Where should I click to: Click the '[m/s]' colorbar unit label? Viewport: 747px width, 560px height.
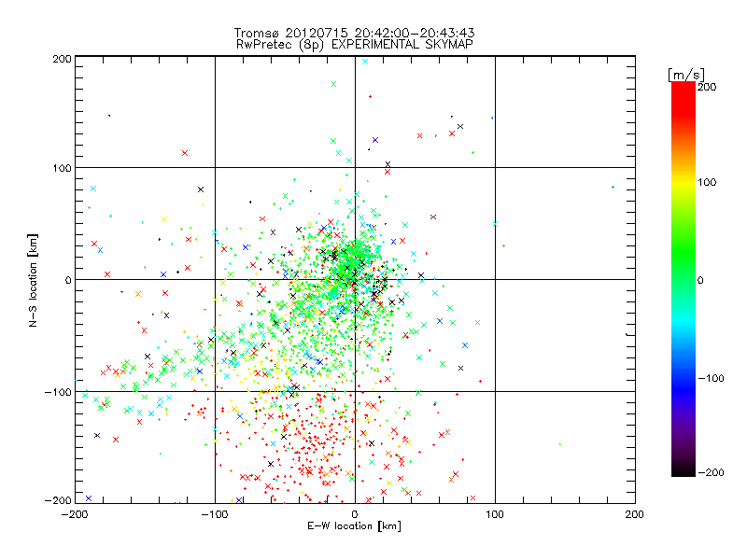click(686, 75)
